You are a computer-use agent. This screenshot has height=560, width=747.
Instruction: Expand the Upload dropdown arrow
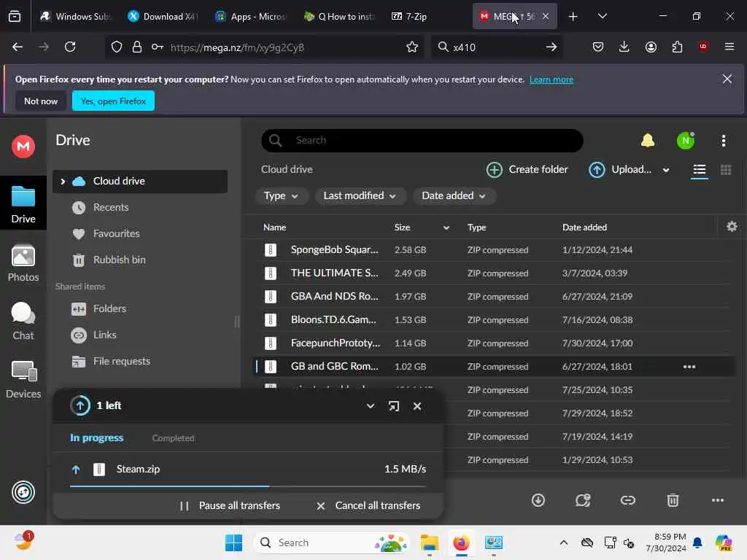(x=665, y=170)
